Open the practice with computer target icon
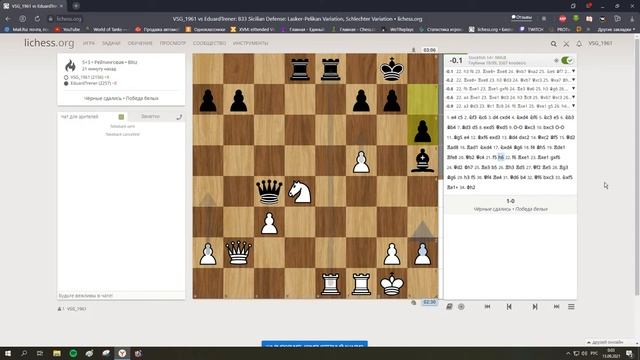Screen dimensions: 640x360 [x=461, y=307]
